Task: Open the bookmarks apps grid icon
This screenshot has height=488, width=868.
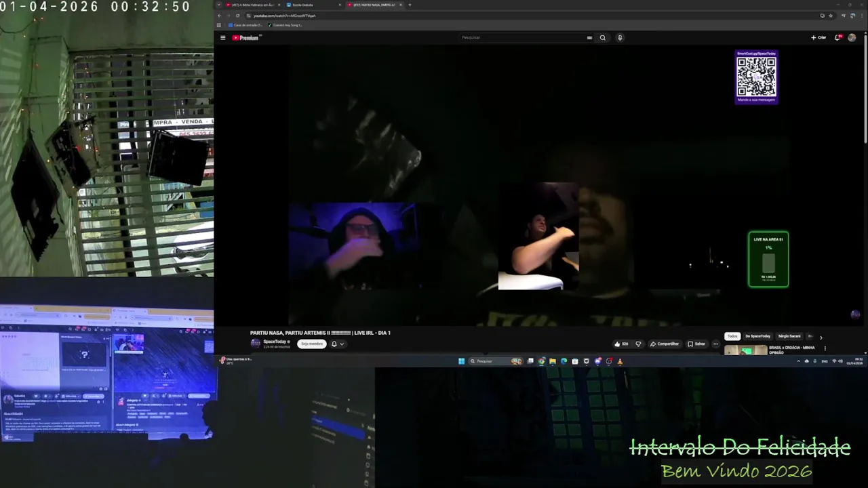Action: [x=218, y=25]
